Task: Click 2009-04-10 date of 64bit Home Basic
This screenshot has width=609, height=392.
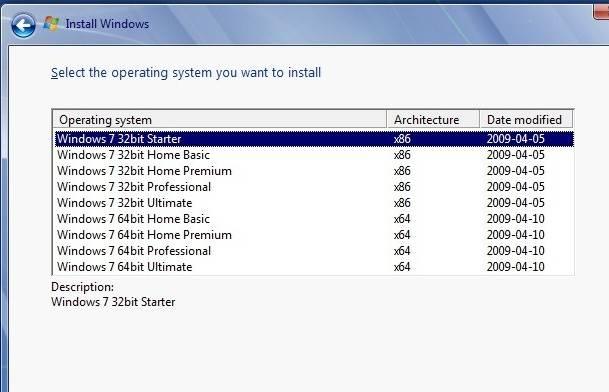Action: coord(515,219)
